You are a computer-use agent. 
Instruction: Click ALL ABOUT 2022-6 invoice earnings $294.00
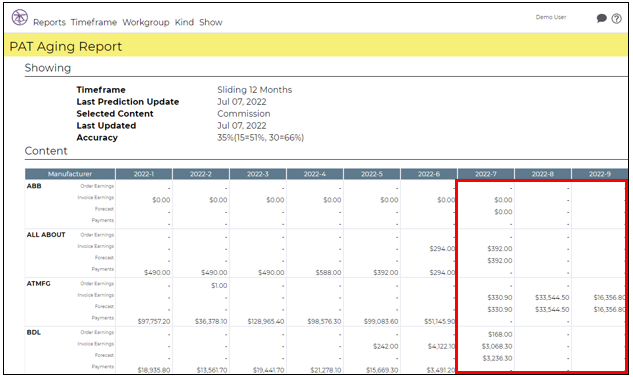click(x=442, y=249)
